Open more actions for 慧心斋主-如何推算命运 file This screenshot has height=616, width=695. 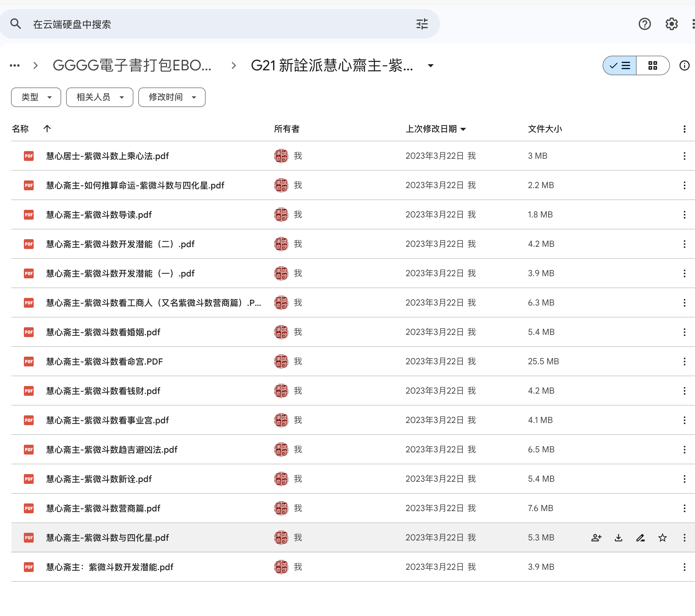tap(684, 185)
